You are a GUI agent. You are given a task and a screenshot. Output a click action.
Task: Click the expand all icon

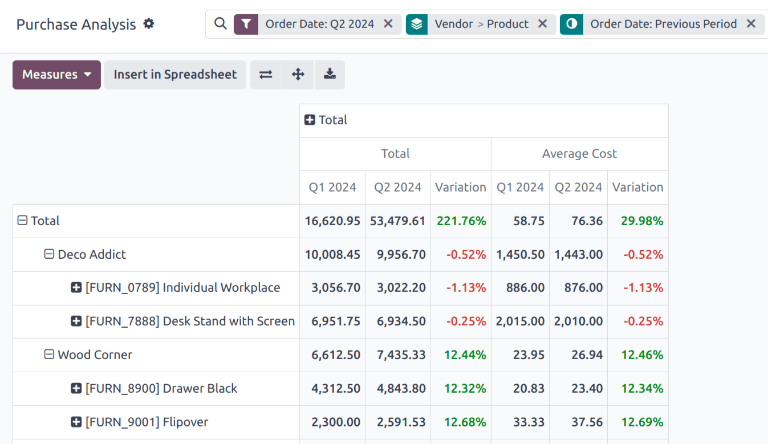[x=297, y=74]
